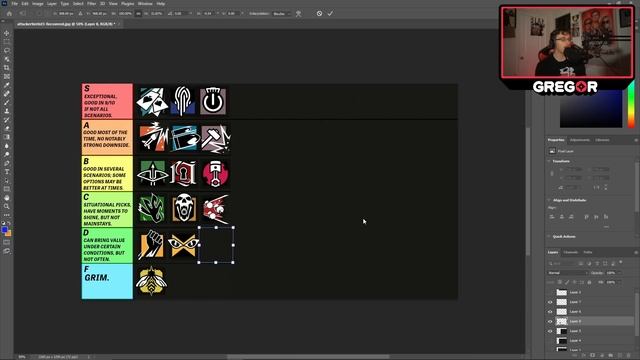This screenshot has height=360, width=640.
Task: Open the layer Fill dropdown arrow
Action: coord(620,282)
